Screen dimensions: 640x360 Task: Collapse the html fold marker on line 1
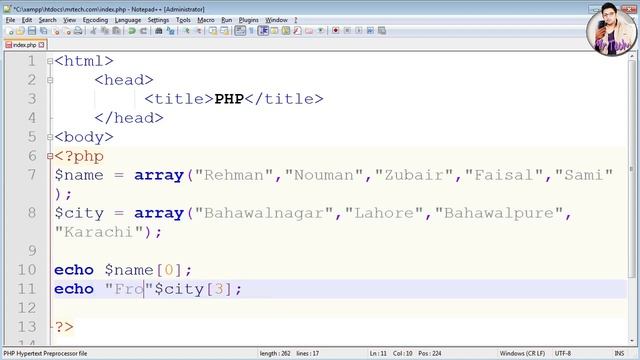tap(50, 61)
